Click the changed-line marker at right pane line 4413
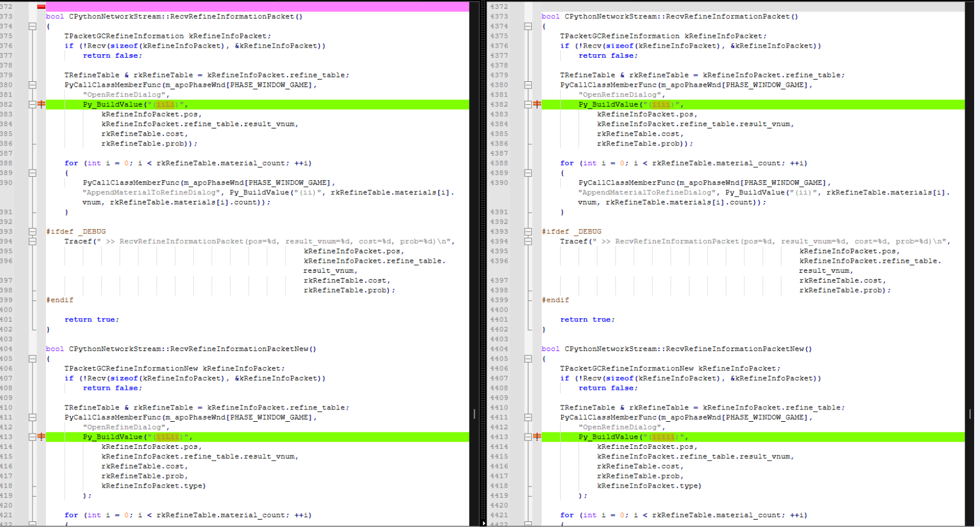 [x=537, y=437]
